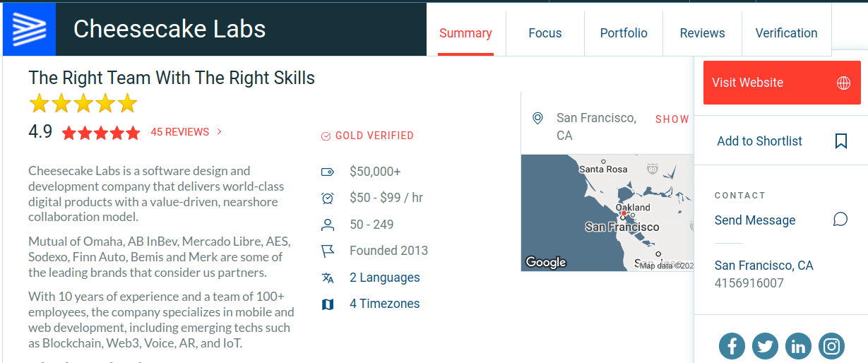
Task: Switch to the Reviews tab
Action: 702,33
